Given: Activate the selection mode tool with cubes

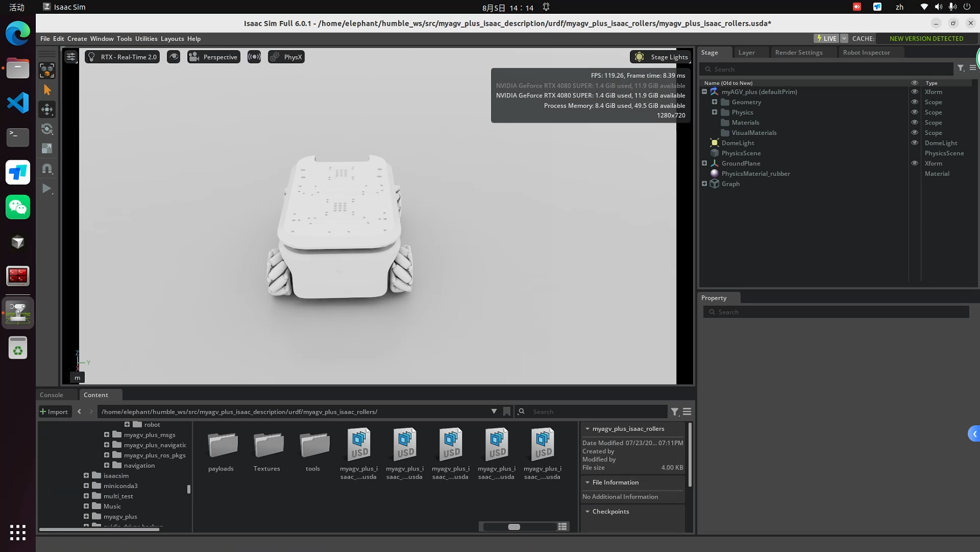Looking at the screenshot, I should click(47, 70).
